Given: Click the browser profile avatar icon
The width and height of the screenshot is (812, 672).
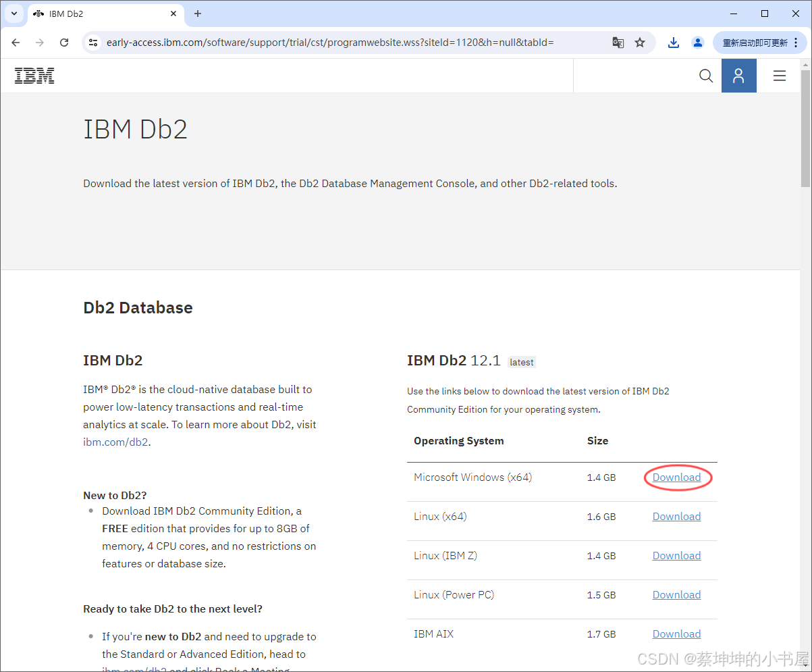Looking at the screenshot, I should click(x=697, y=42).
